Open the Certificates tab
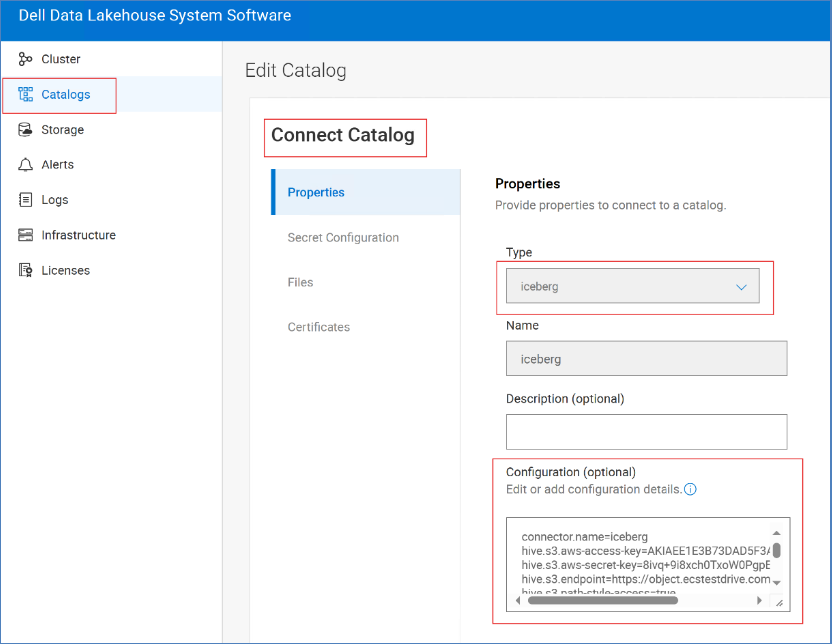The height and width of the screenshot is (644, 832). (319, 327)
